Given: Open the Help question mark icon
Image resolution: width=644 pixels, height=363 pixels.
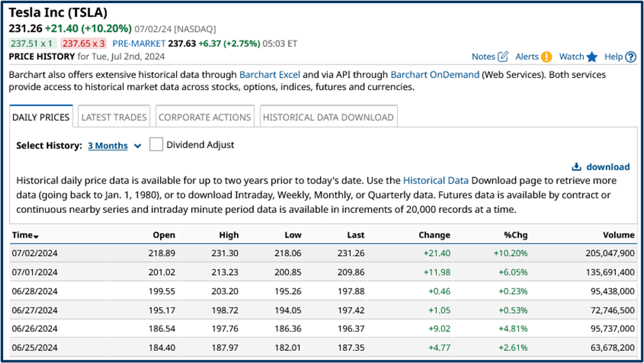Looking at the screenshot, I should coord(631,57).
